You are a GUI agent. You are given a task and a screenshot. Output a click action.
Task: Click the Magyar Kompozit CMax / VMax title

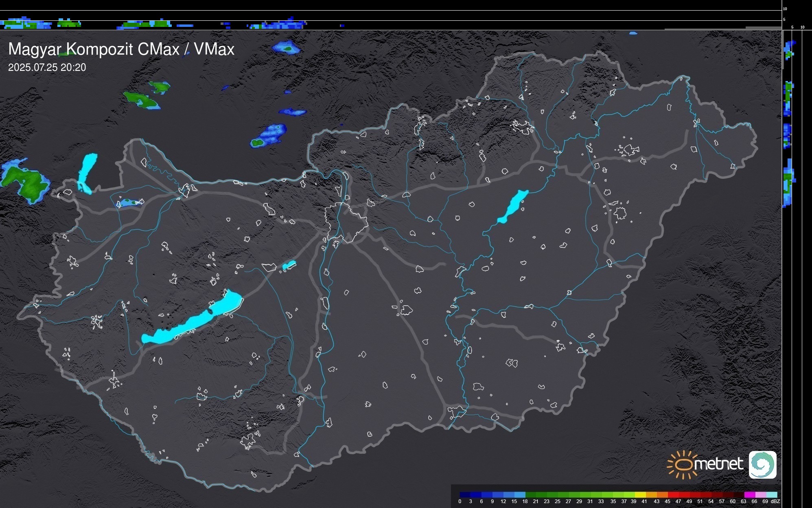click(121, 49)
